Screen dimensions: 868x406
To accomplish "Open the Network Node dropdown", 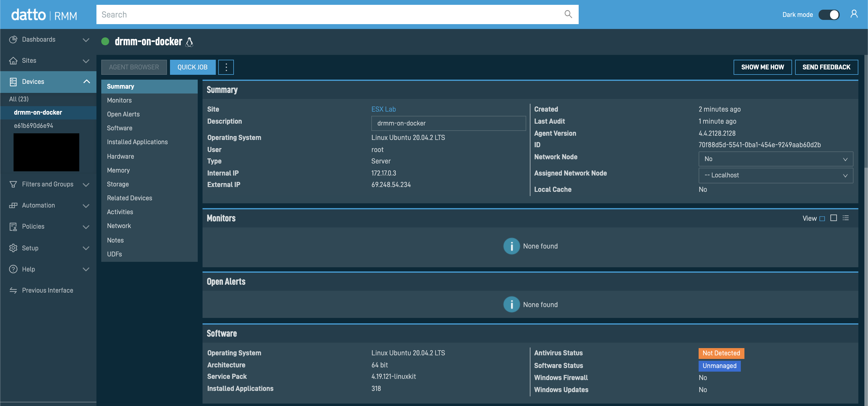I will 775,159.
